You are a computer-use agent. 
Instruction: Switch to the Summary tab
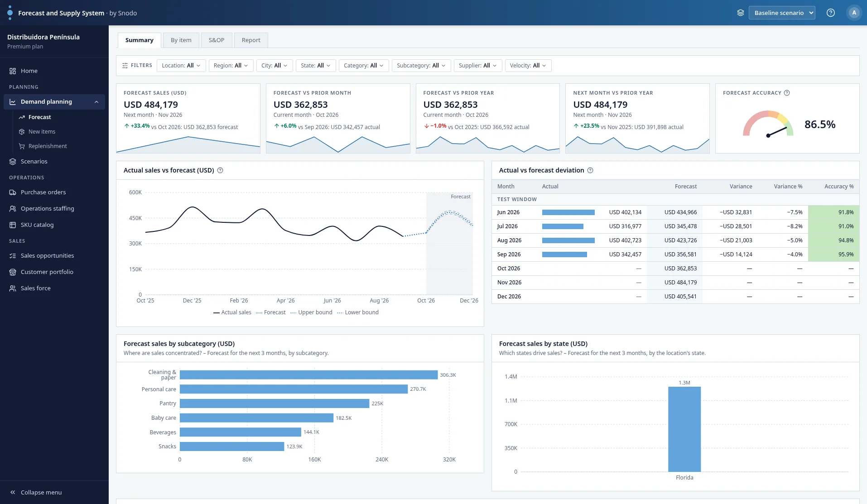click(140, 40)
